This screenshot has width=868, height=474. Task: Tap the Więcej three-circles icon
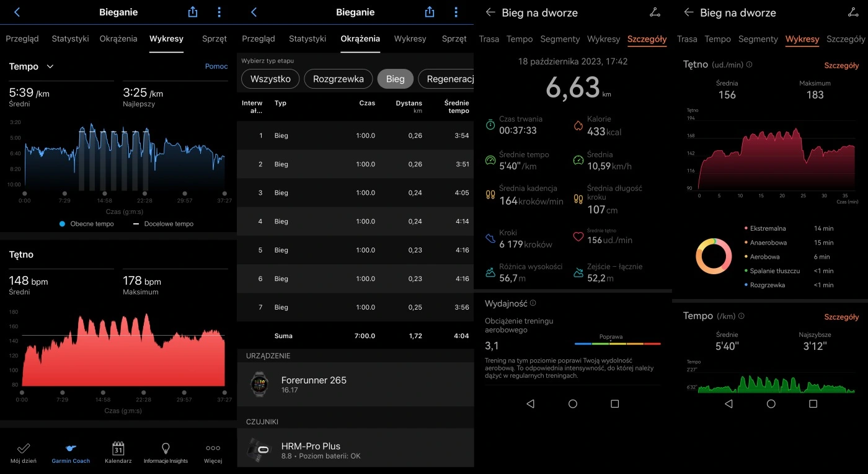tap(213, 449)
